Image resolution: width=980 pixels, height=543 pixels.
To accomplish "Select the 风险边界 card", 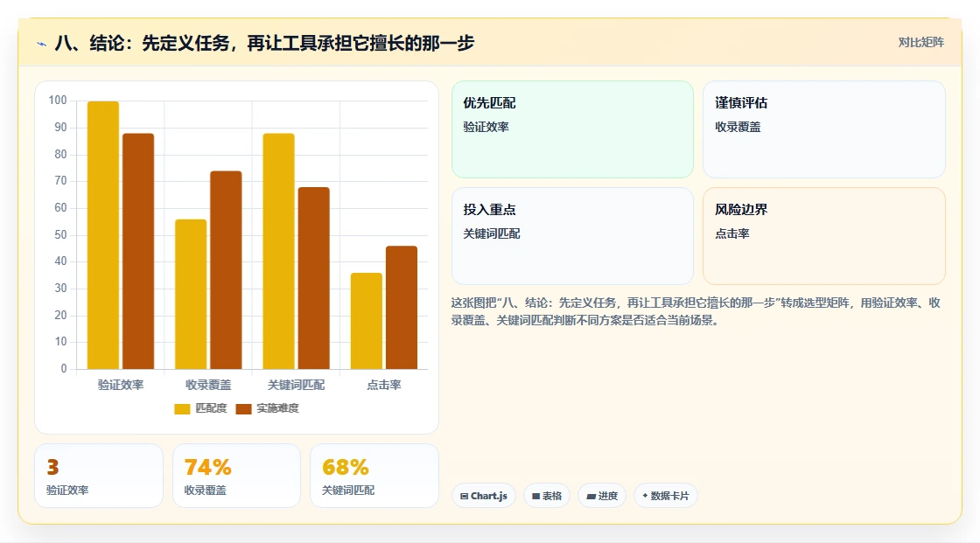I will click(x=823, y=236).
